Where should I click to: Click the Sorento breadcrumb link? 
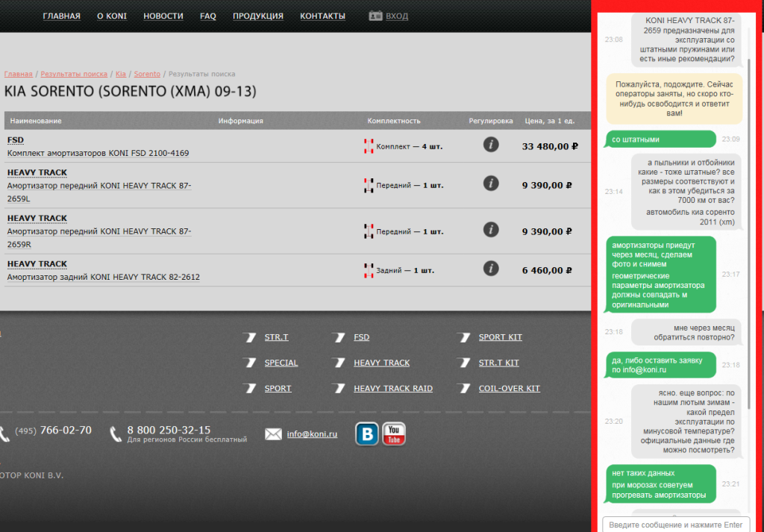coord(147,74)
